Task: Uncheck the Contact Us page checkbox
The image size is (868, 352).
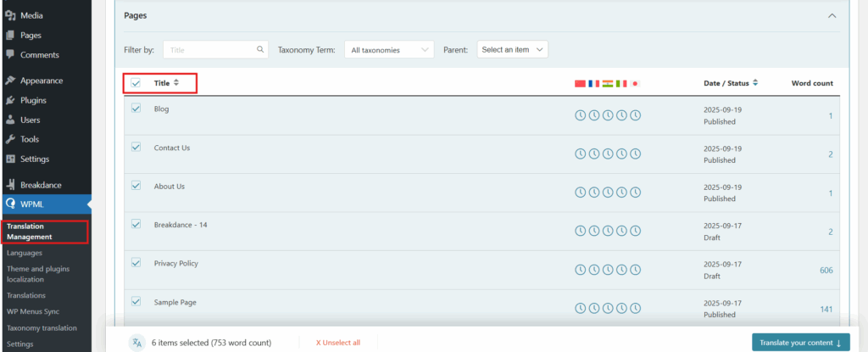Action: (136, 147)
